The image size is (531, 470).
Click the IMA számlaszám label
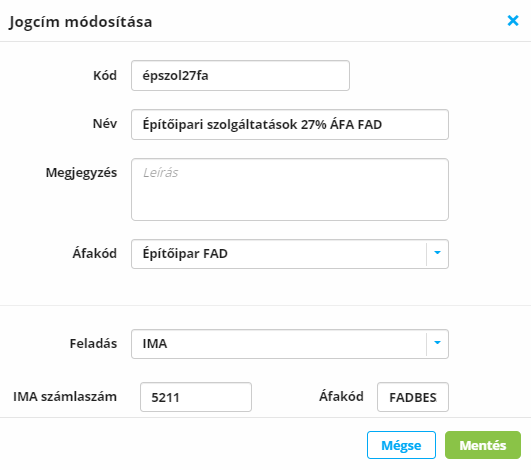pos(65,397)
